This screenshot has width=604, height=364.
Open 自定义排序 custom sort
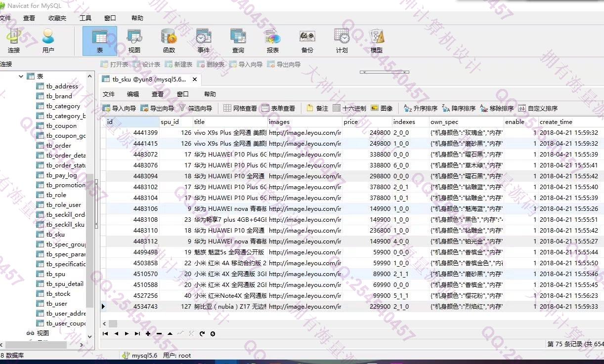click(538, 108)
